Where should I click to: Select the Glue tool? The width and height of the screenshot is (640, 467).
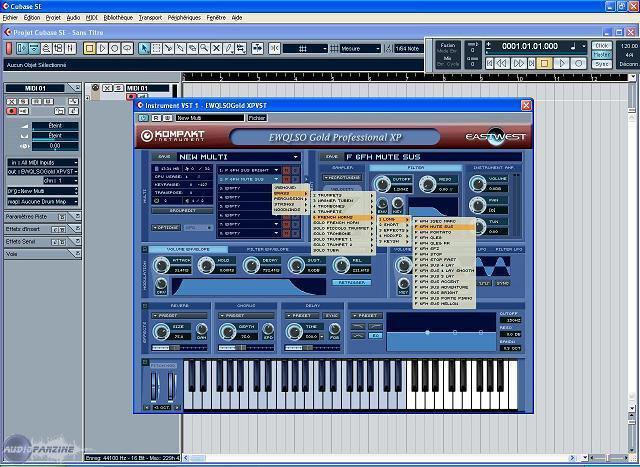coord(180,49)
